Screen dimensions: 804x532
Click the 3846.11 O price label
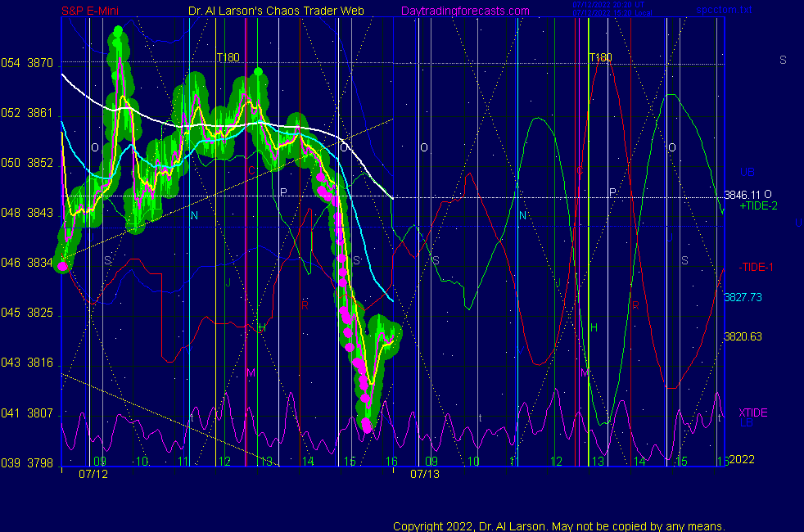pyautogui.click(x=748, y=195)
